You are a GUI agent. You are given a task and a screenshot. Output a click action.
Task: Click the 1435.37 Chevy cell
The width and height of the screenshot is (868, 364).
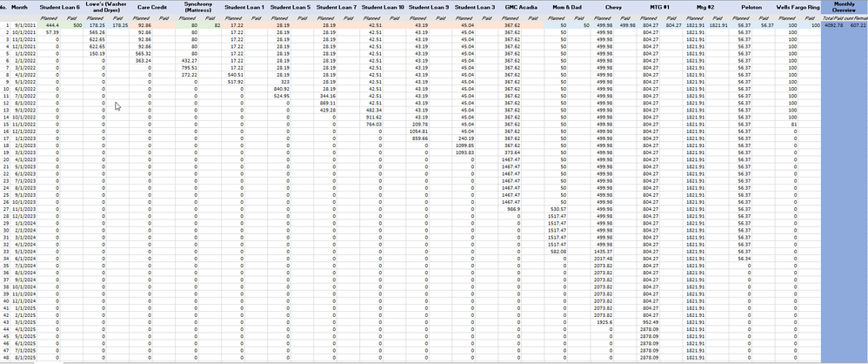[602, 251]
